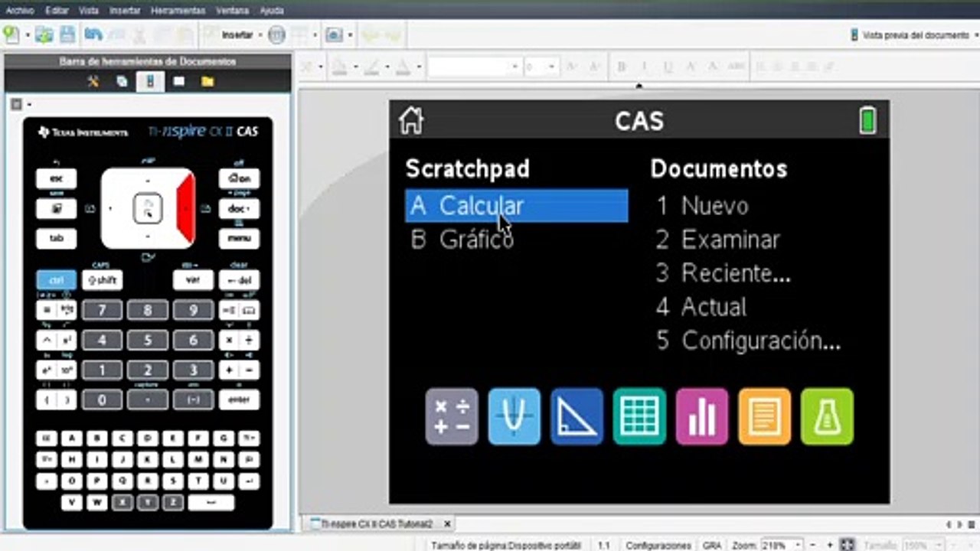Choose 5 Configuración... under Documentos
Viewport: 980px width, 551px height.
pyautogui.click(x=748, y=341)
